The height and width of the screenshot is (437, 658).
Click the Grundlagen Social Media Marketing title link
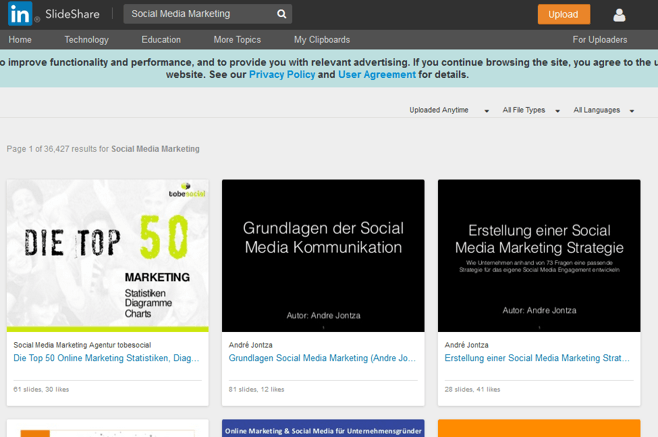(322, 358)
